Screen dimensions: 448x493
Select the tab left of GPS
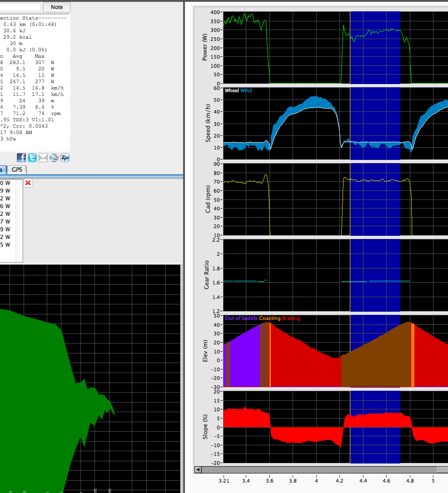(x=2, y=169)
